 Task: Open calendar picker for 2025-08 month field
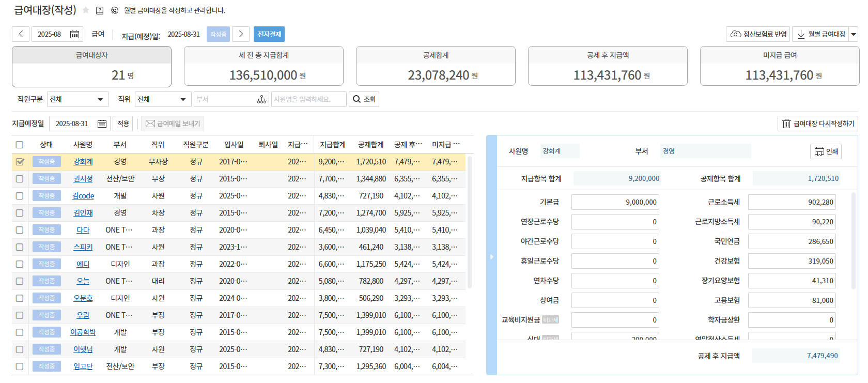click(74, 34)
